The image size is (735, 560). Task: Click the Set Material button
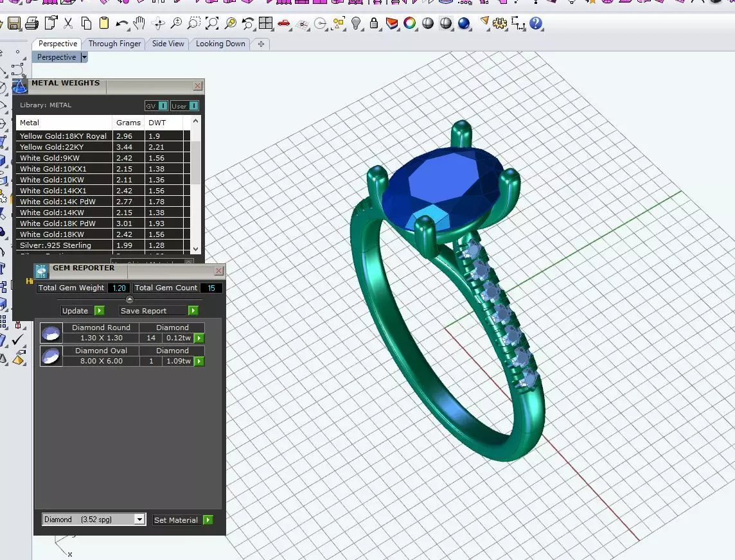176,520
